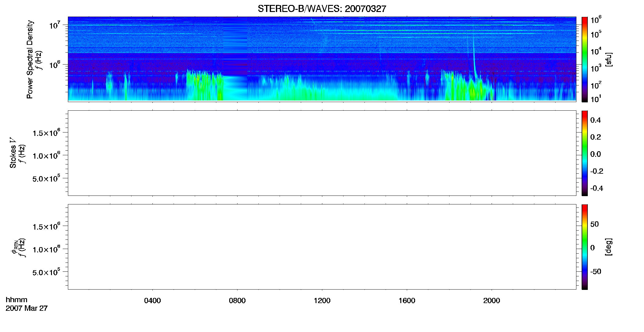Select the [sfu] colorbar unit label
Screen dimensions: 644x332
(x=608, y=59)
